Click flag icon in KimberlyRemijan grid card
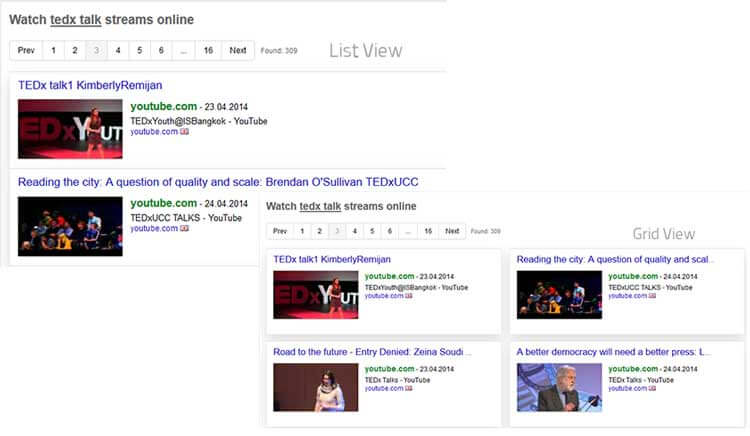750x436 pixels. (x=408, y=296)
